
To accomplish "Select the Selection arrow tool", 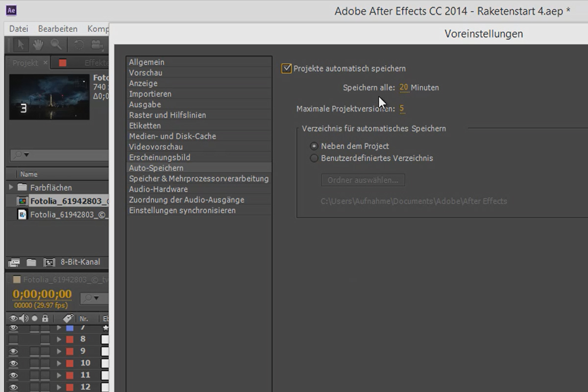I will pos(21,45).
